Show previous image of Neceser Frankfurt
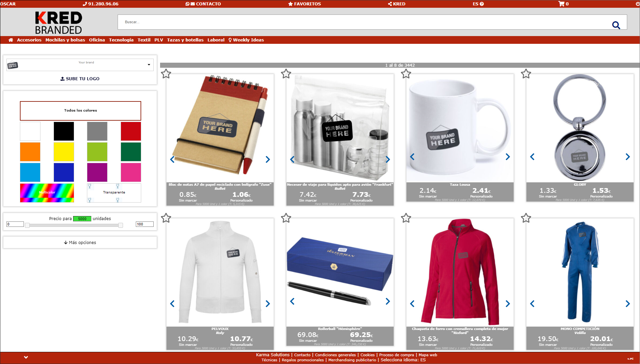Screen dimensions: 640x364 (x=292, y=159)
